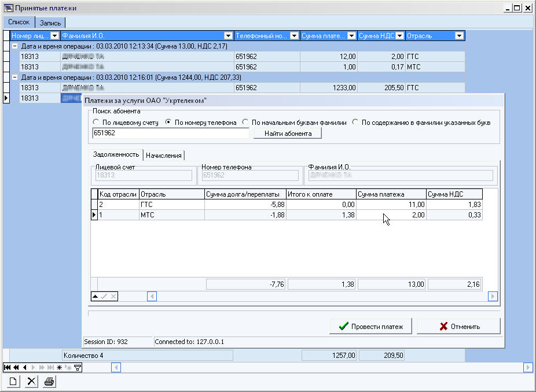The width and height of the screenshot is (536, 392).
Task: Jump to the first record in navigator
Action: click(x=7, y=367)
